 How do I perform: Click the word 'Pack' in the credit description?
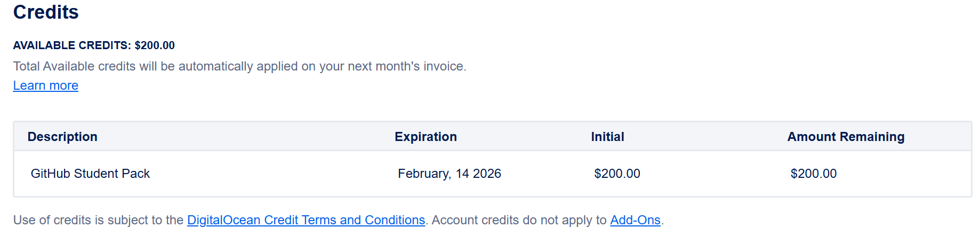(x=135, y=174)
